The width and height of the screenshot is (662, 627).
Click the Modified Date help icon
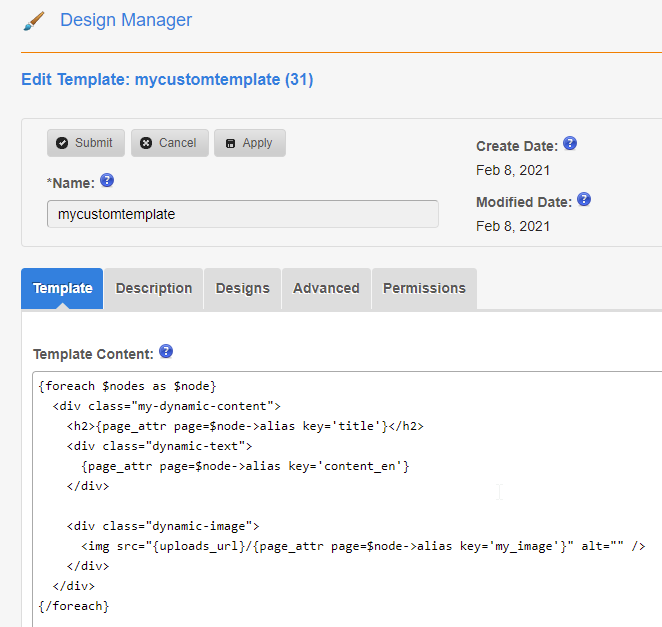tap(584, 200)
